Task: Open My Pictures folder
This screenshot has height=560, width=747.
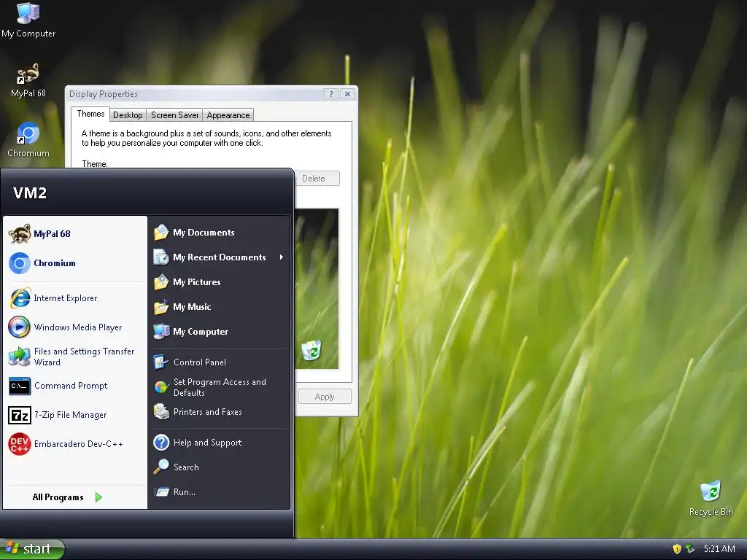Action: point(219,282)
